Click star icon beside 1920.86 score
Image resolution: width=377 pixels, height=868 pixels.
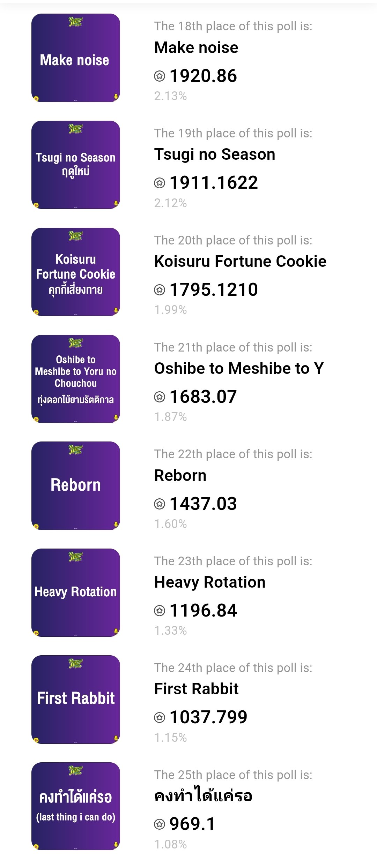tap(160, 76)
